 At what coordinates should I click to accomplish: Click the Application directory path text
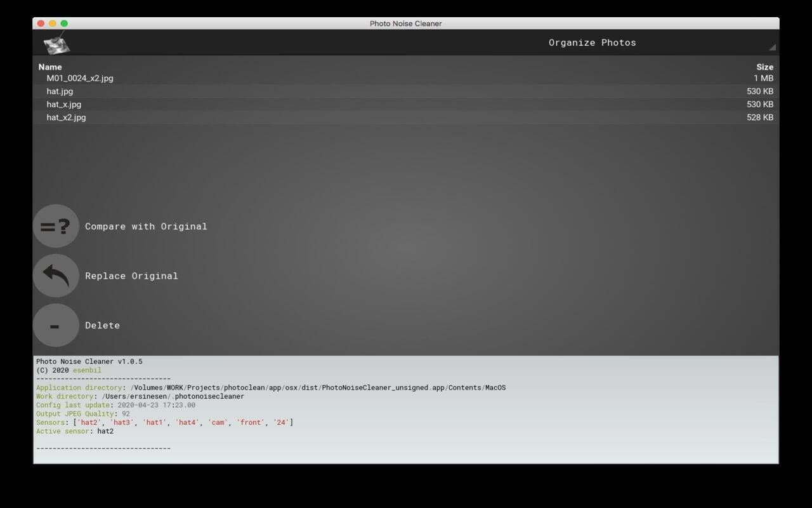tap(318, 387)
